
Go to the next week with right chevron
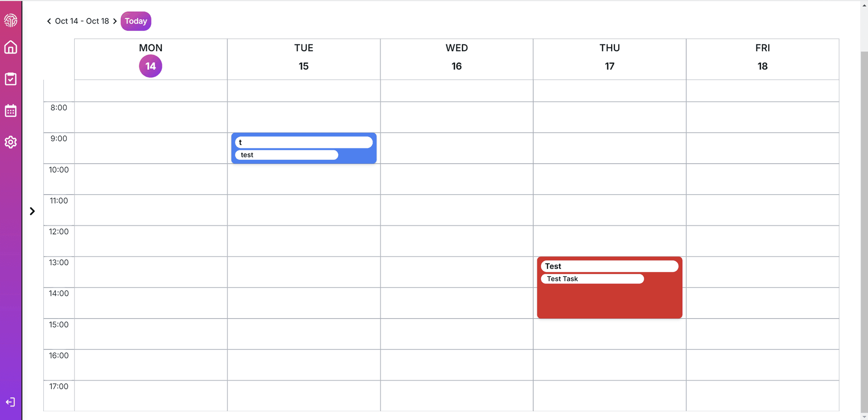tap(115, 21)
